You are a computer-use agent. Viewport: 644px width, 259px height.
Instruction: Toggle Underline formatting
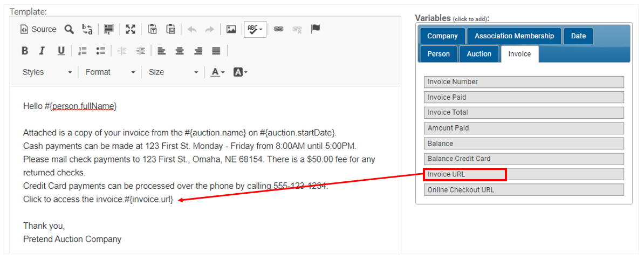click(x=61, y=51)
